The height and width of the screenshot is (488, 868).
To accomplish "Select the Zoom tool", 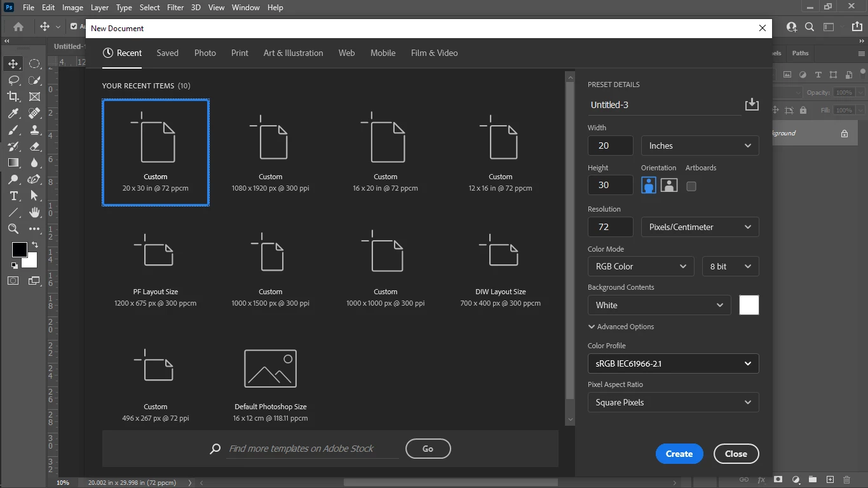I will [13, 229].
